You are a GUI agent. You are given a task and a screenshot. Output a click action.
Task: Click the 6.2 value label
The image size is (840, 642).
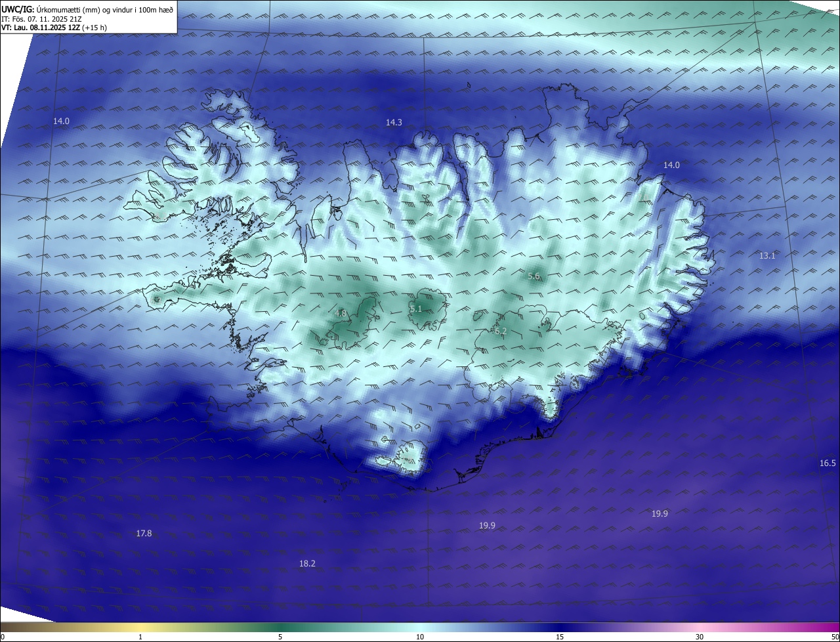(x=500, y=332)
